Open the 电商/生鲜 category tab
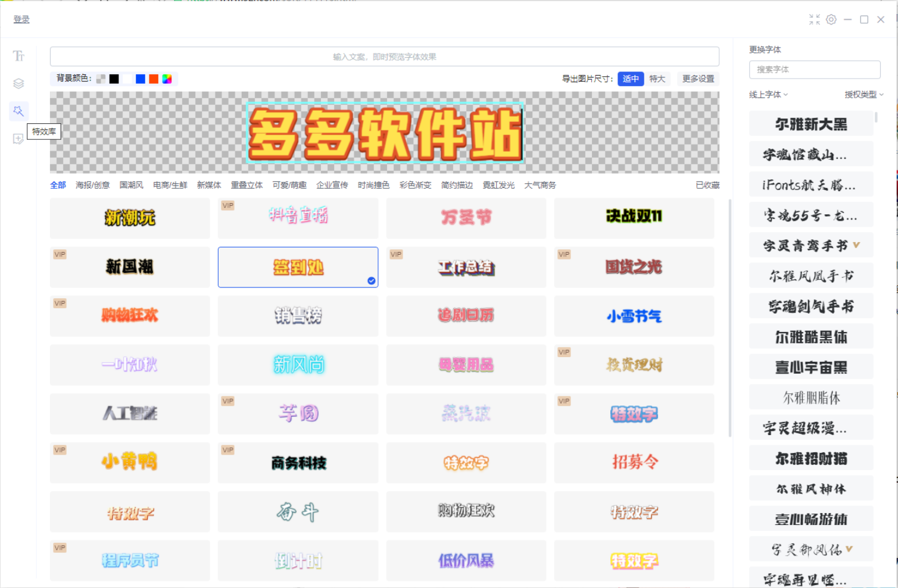This screenshot has height=588, width=898. pos(170,185)
